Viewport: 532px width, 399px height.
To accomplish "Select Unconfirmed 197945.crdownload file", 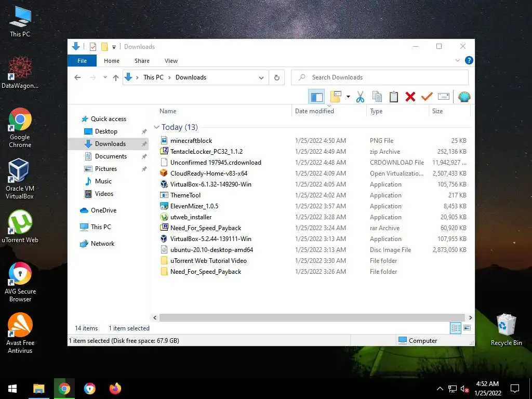I will click(216, 163).
